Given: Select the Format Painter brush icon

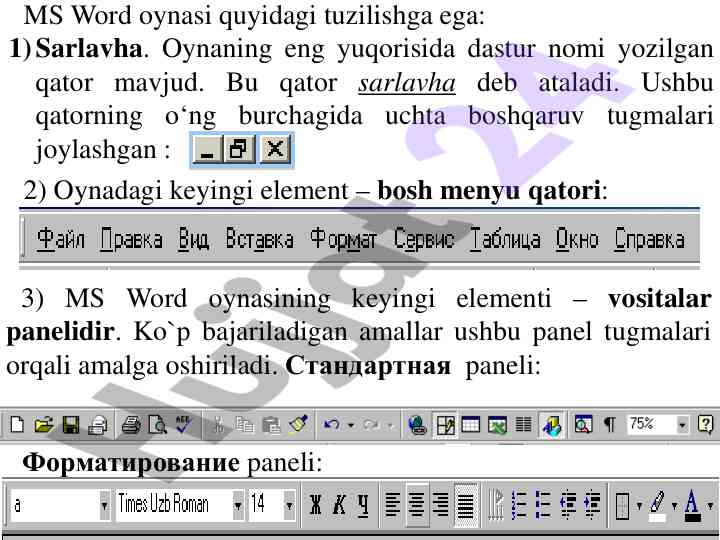Looking at the screenshot, I should click(298, 425).
